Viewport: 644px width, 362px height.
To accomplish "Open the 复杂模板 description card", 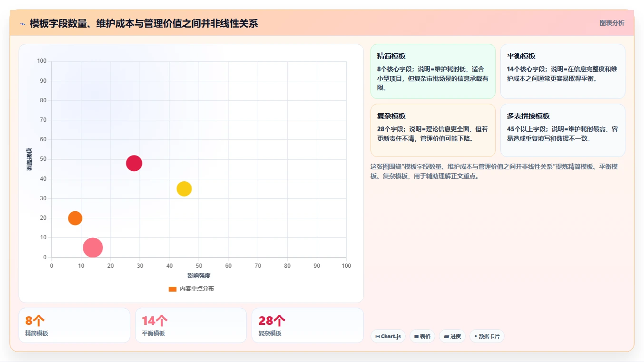I will coord(433,130).
